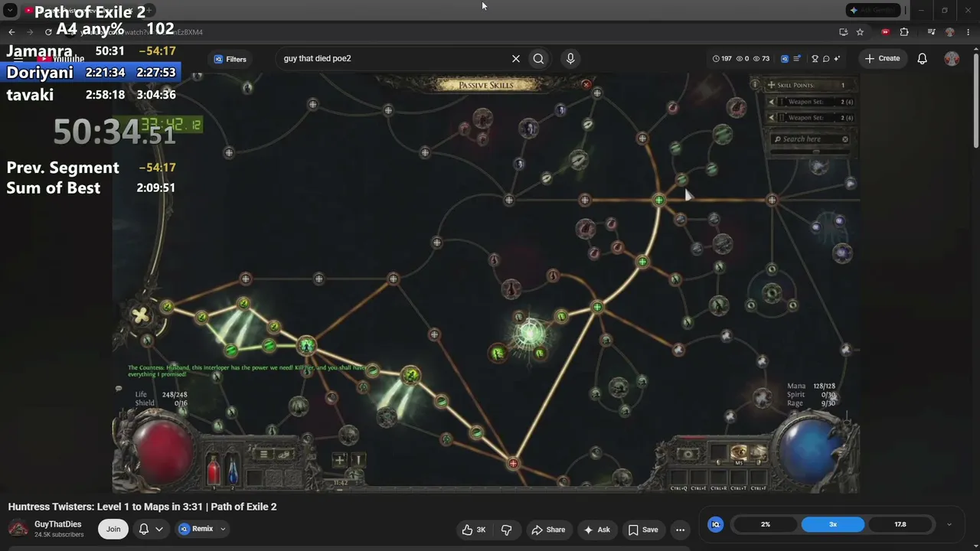Open the YouTube account avatar menu

(952, 59)
